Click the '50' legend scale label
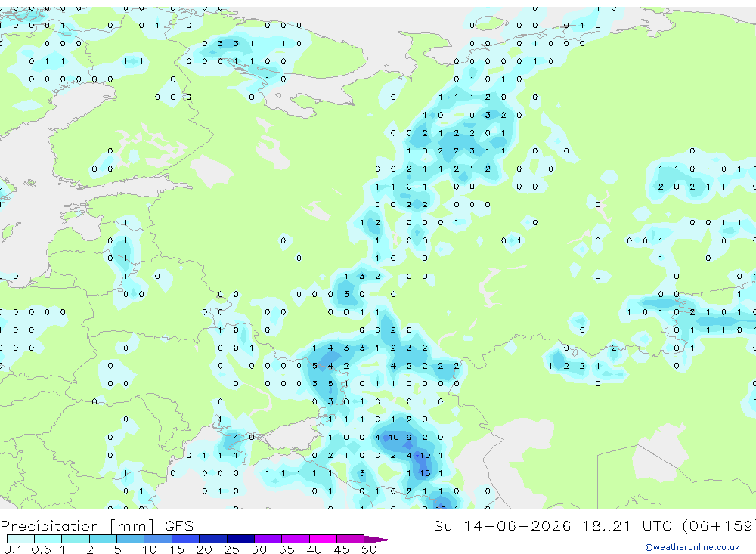Screen dimensions: 756x554 click(x=369, y=549)
